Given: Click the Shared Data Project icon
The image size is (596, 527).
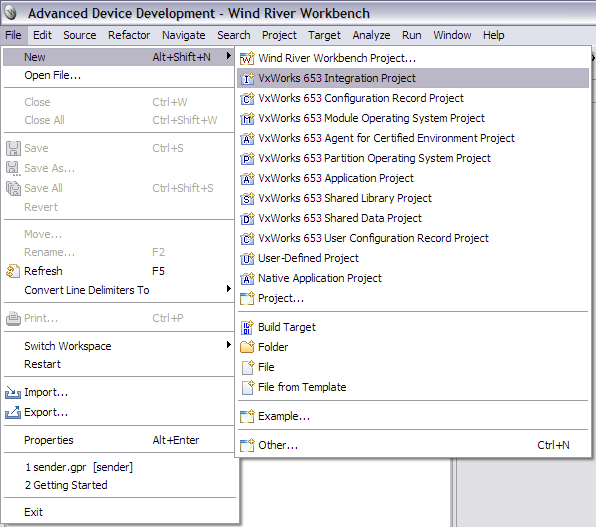Looking at the screenshot, I should coord(247,218).
